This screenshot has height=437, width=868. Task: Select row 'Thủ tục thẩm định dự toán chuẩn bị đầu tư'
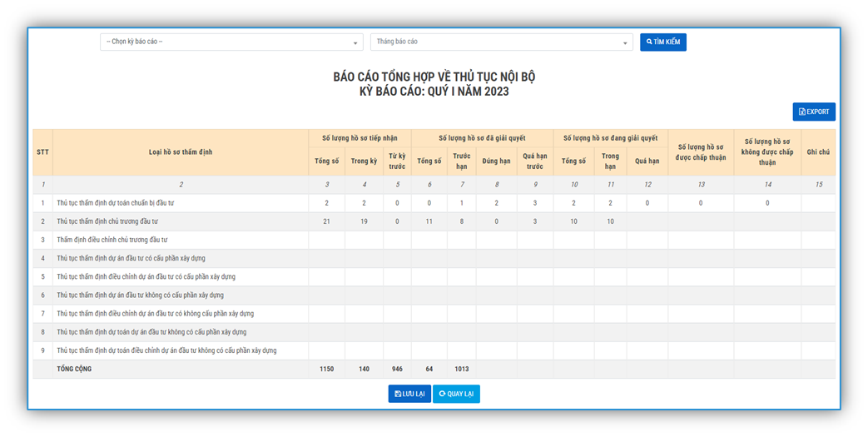coord(116,203)
